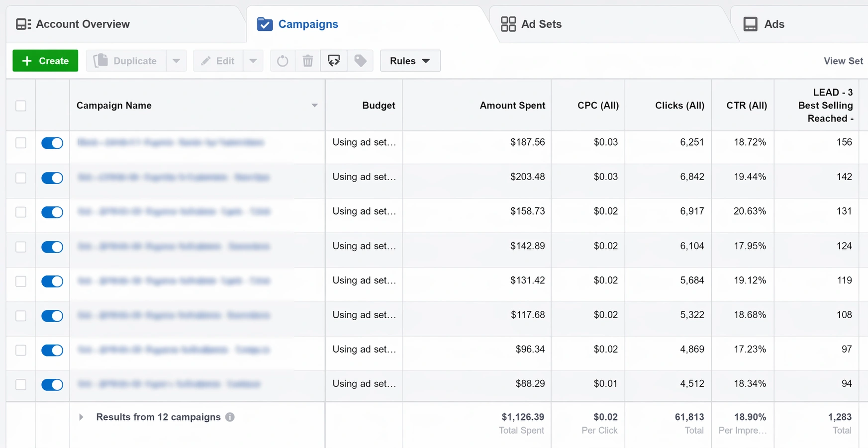Open the Account Overview tab
Screen dimensions: 868x448
coord(83,24)
